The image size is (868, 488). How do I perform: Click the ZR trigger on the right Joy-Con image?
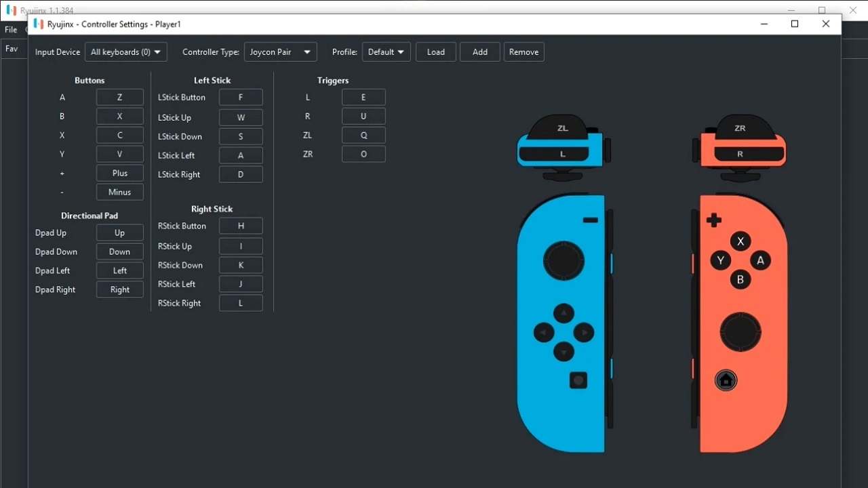[740, 127]
